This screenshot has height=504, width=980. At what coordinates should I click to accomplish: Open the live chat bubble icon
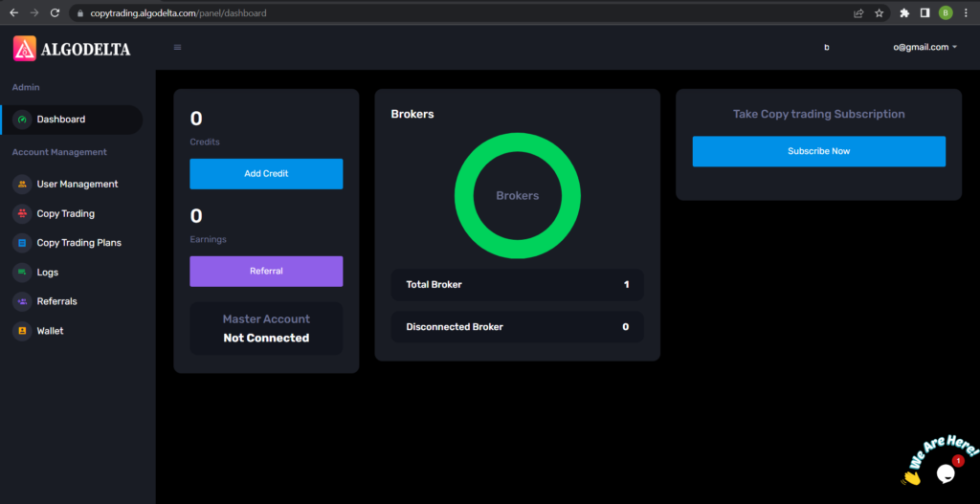tap(946, 472)
